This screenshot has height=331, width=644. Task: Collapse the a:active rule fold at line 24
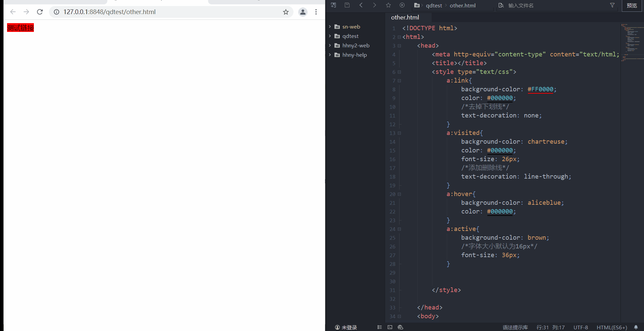(x=399, y=229)
